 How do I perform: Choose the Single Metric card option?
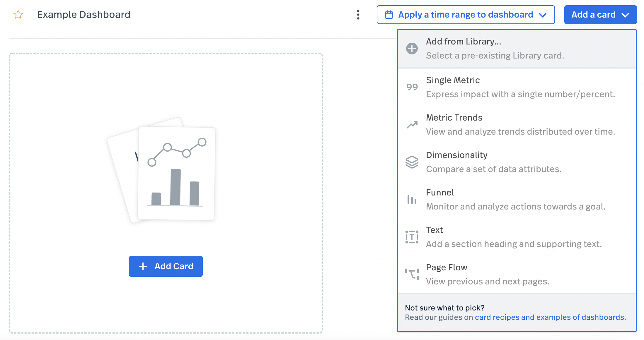pyautogui.click(x=453, y=80)
